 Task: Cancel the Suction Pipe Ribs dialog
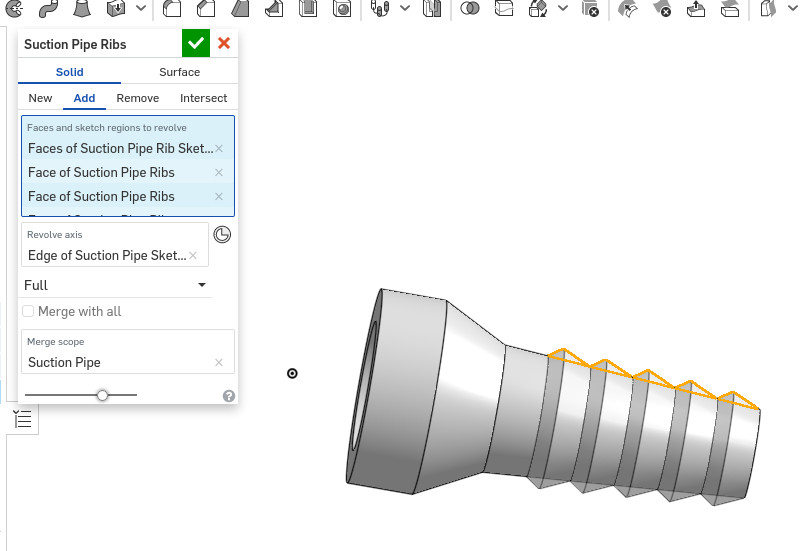pyautogui.click(x=224, y=43)
